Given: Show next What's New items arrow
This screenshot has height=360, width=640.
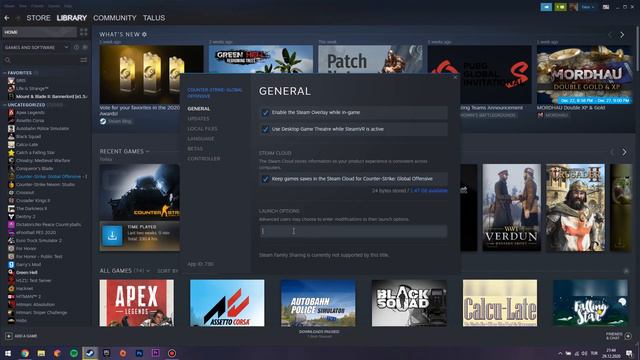Looking at the screenshot, I should point(622,35).
